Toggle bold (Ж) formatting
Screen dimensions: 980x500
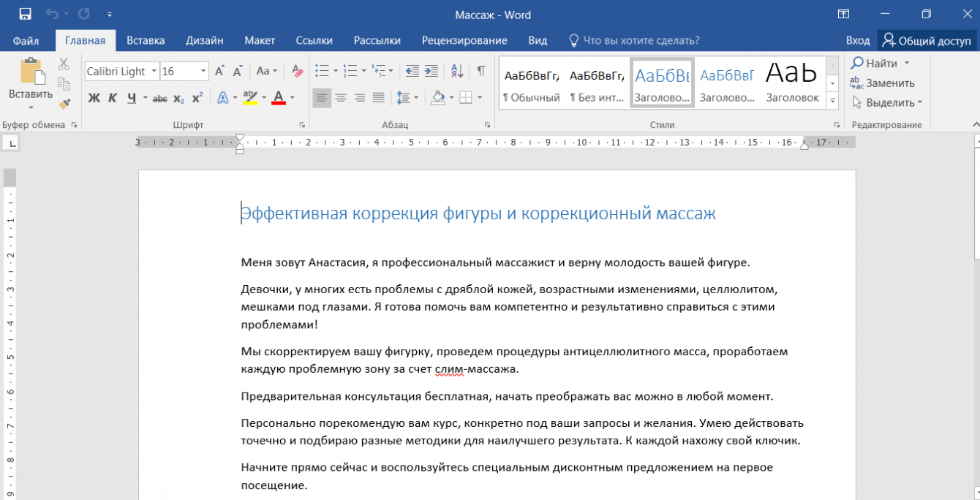pos(94,98)
